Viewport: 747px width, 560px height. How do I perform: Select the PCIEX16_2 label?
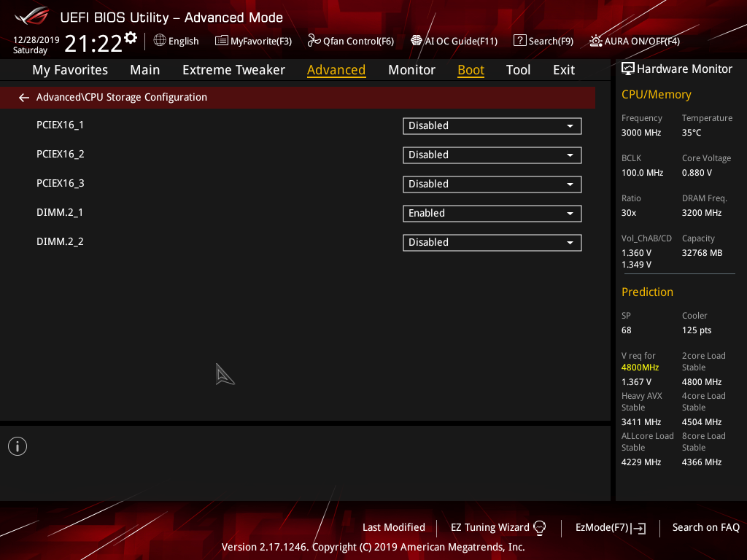click(60, 155)
